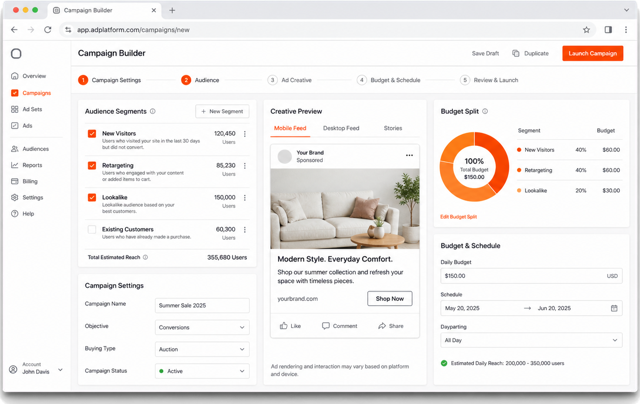This screenshot has width=640, height=404.
Task: Open the Overview sidebar item
Action: point(29,76)
